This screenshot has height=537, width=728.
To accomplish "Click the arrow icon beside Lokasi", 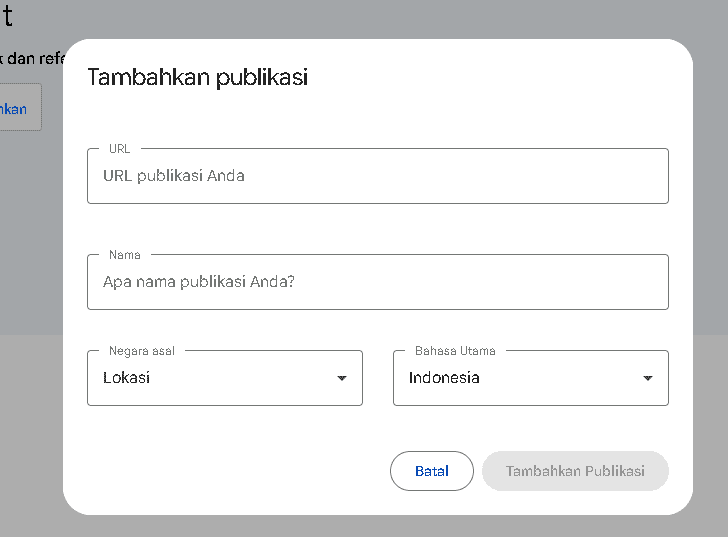I will (x=342, y=379).
